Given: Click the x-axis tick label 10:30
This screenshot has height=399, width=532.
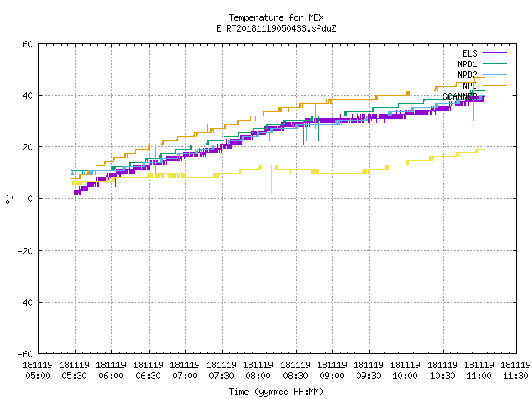Looking at the screenshot, I should (443, 377).
